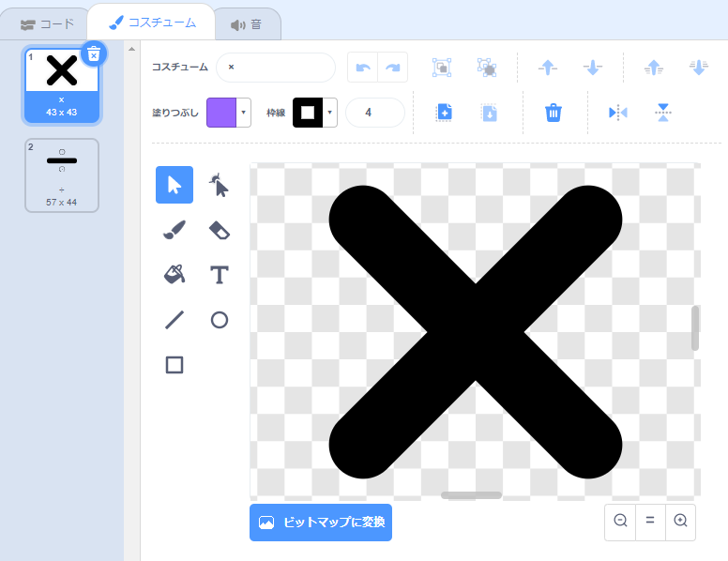
Task: Click the Undo arrow
Action: 363,68
